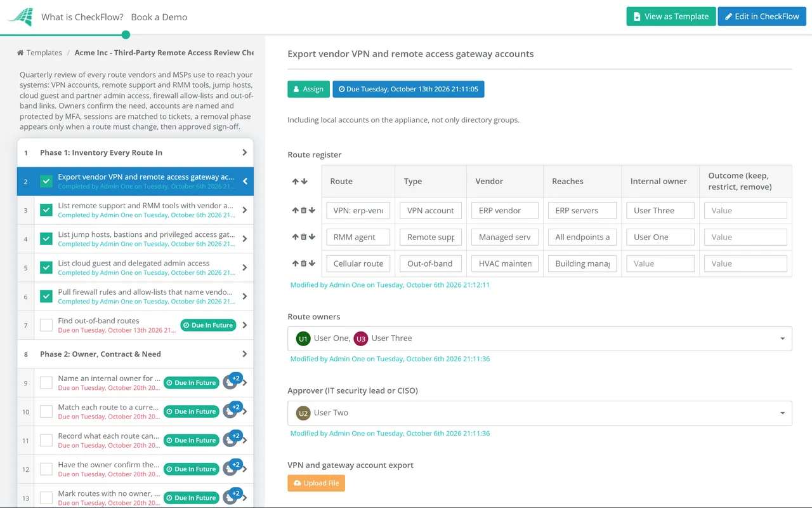Viewport: 812px width, 508px height.
Task: Check task 11 Record what each route
Action: pyautogui.click(x=46, y=440)
